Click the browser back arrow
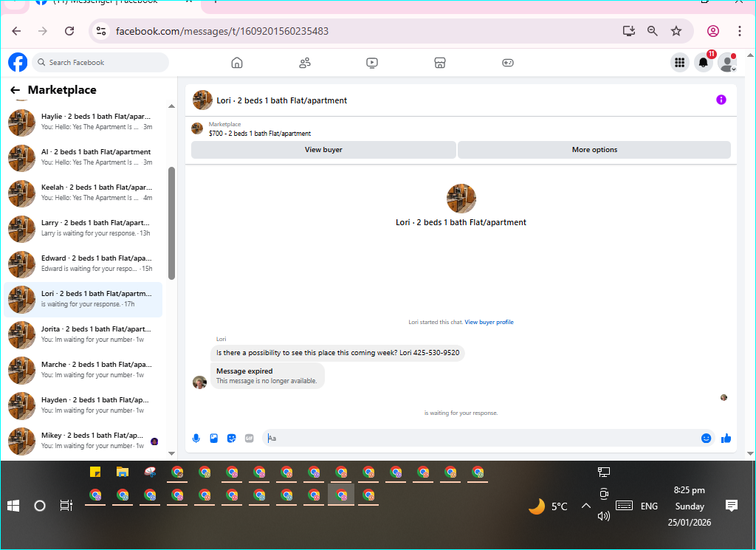The width and height of the screenshot is (756, 550). click(16, 31)
